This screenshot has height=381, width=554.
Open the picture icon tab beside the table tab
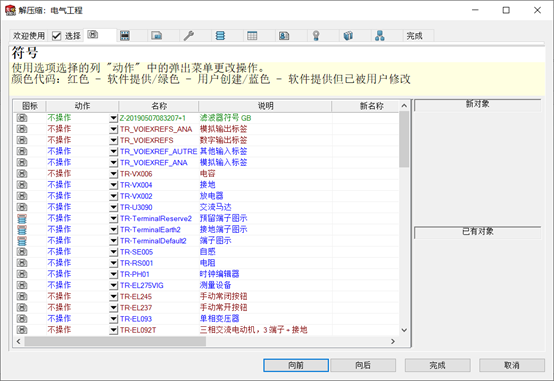pos(284,35)
